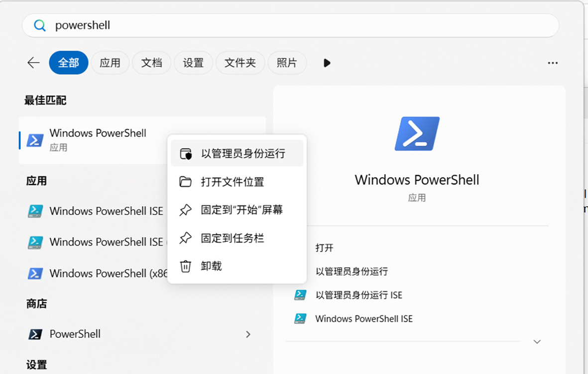Select the 全部 filter tab
Screen dimensions: 588x374
69,63
